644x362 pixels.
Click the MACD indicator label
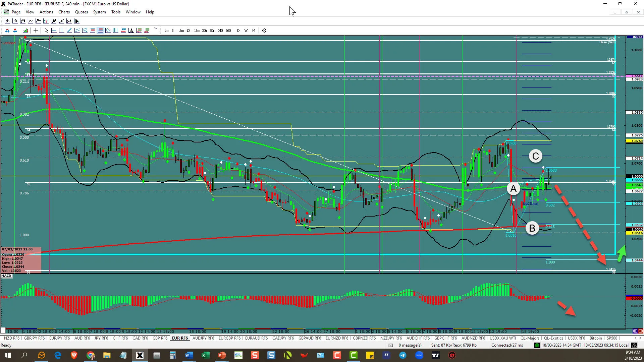tap(6, 276)
